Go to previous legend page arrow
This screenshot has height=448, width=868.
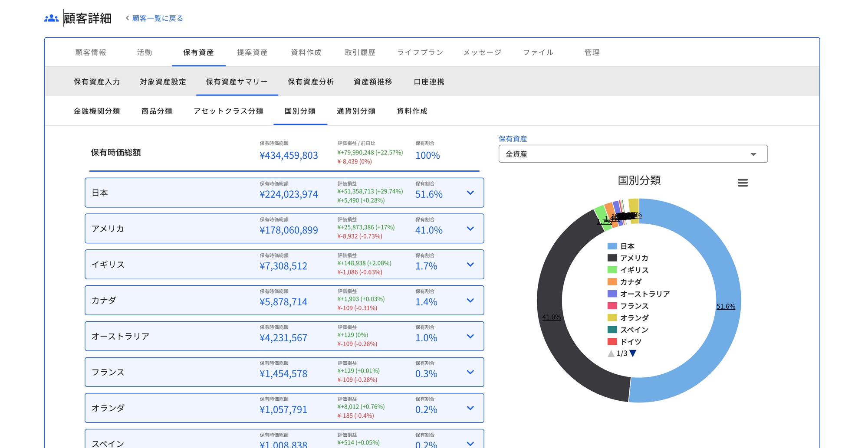(x=611, y=353)
